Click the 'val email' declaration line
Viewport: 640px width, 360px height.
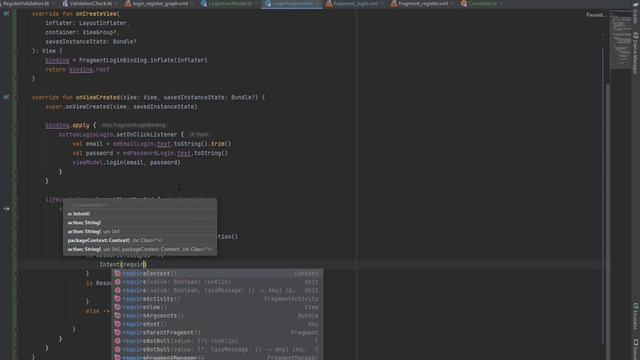click(x=151, y=144)
